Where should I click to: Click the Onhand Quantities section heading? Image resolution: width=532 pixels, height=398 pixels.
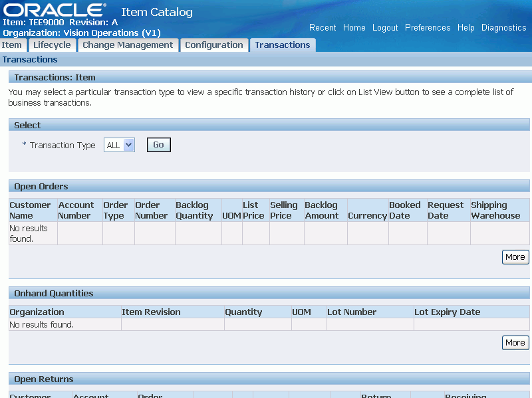(x=54, y=293)
